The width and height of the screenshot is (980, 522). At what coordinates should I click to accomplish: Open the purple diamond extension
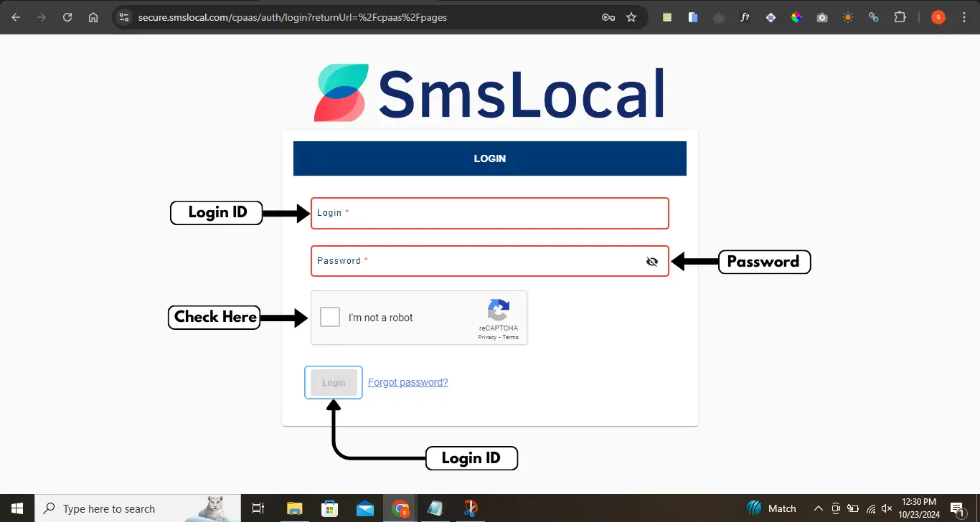coord(771,17)
